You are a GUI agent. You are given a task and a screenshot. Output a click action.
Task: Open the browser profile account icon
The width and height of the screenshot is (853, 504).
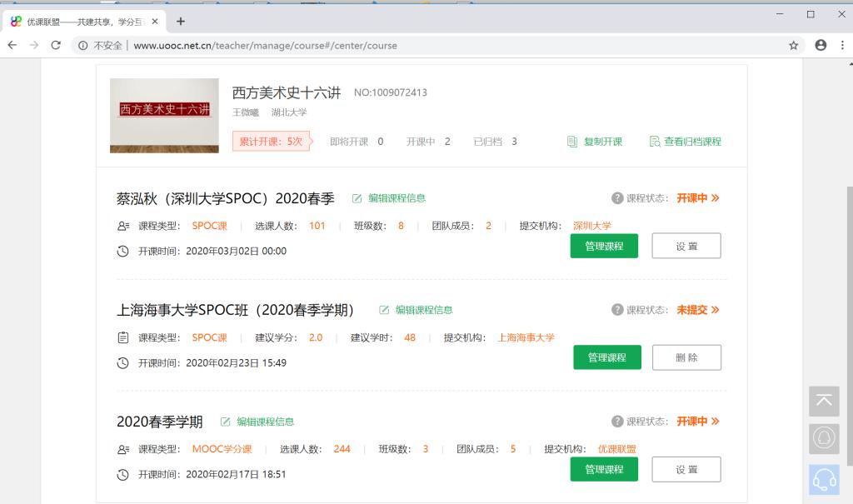click(821, 45)
